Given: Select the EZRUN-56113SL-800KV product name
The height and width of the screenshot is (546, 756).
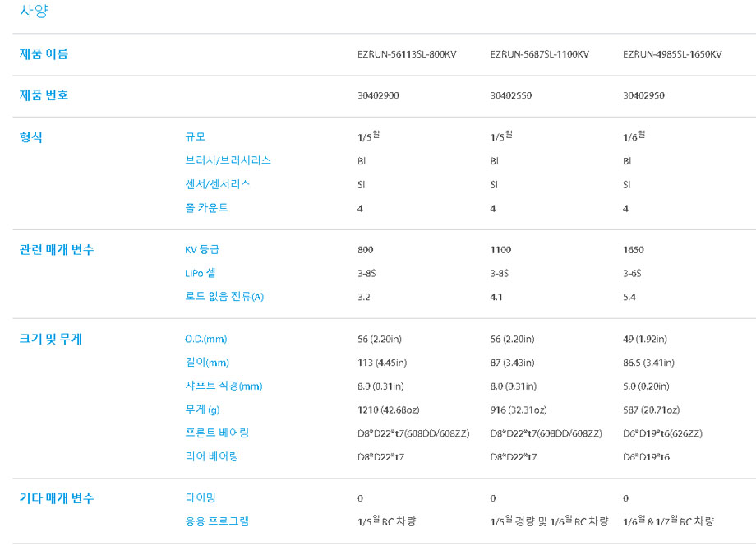Looking at the screenshot, I should 406,54.
